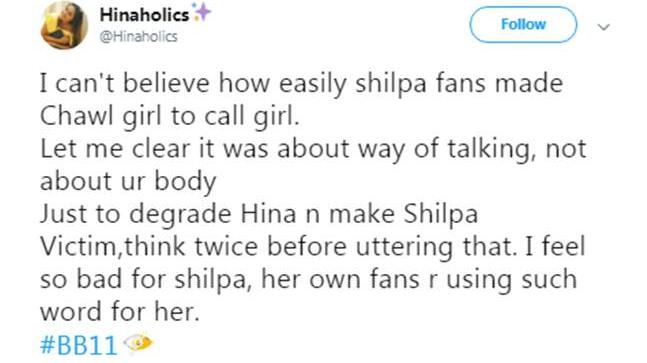Follow the Hinaholics account

(523, 24)
